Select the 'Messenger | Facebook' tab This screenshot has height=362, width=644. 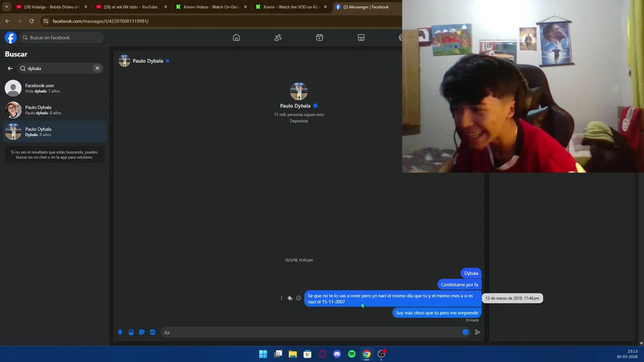pos(366,7)
